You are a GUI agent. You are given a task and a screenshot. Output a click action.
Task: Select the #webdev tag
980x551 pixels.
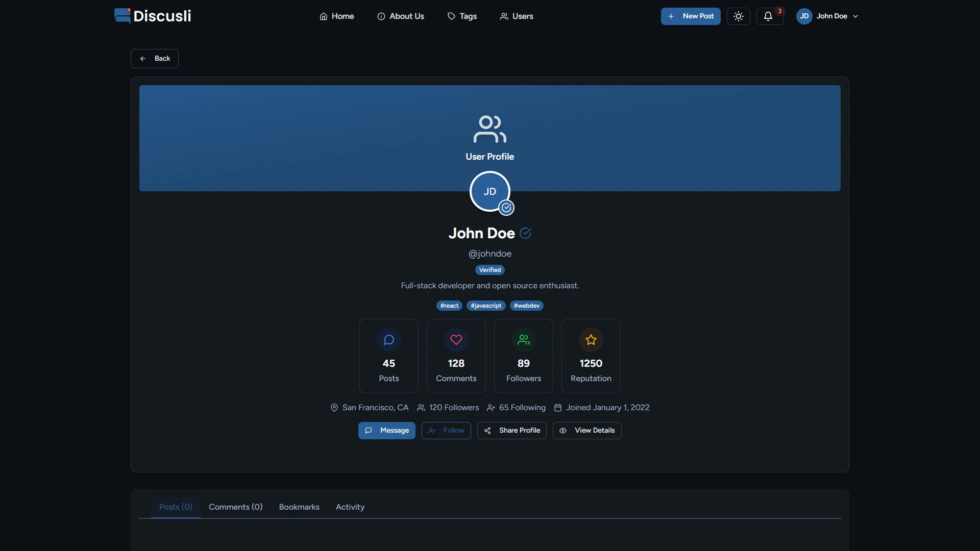[x=527, y=306]
